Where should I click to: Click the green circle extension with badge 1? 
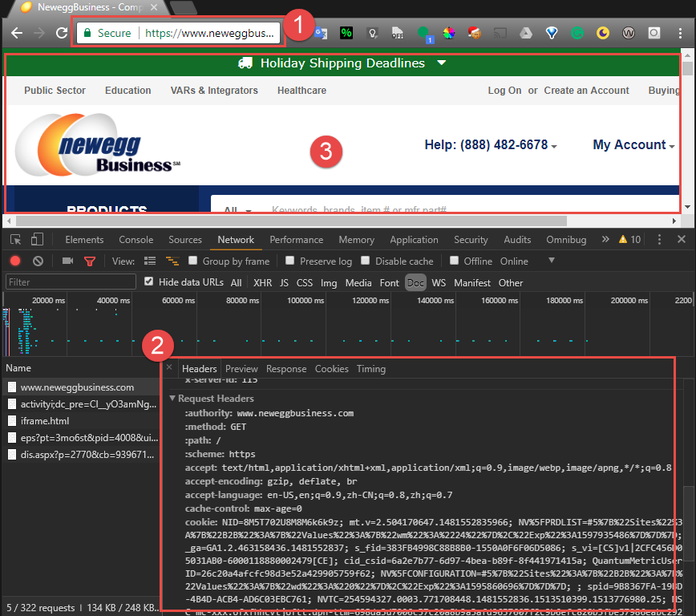coord(425,34)
